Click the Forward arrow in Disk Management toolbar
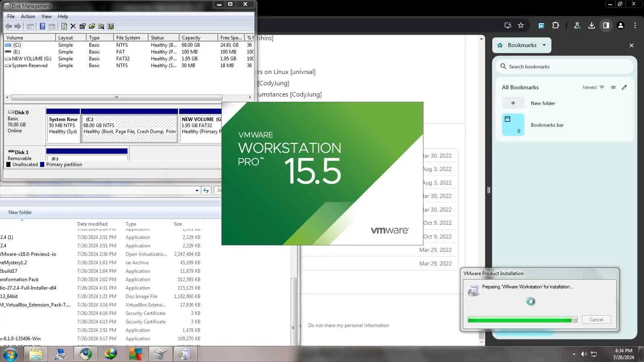This screenshot has width=644, height=362. click(18, 27)
